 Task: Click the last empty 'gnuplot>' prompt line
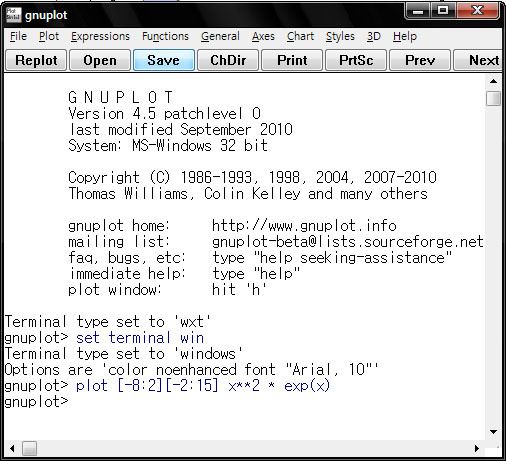[36, 402]
